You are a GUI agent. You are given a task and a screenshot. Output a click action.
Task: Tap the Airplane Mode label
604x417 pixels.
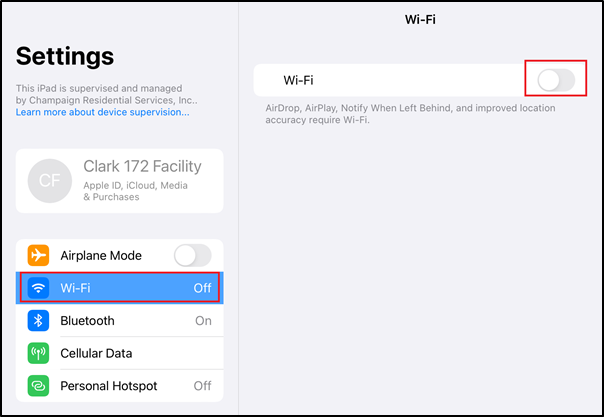click(101, 255)
